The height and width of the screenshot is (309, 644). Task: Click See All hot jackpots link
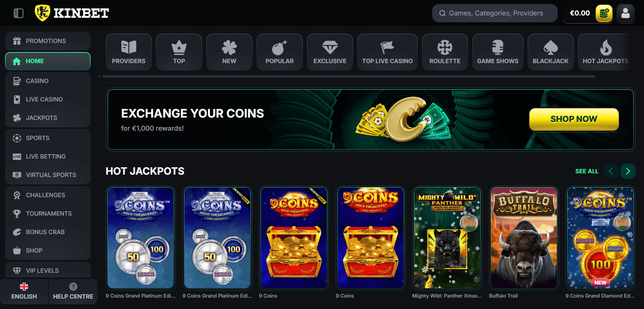(587, 171)
